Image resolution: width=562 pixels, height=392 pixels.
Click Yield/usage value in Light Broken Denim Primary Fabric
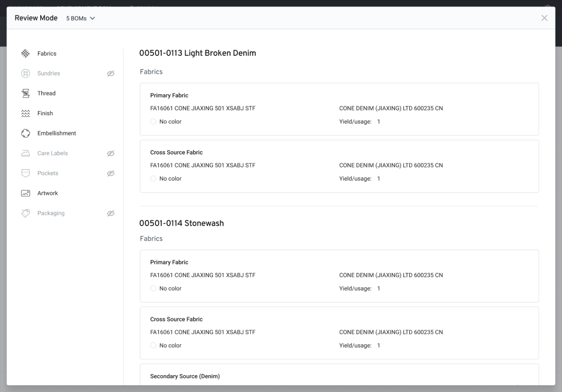point(379,122)
